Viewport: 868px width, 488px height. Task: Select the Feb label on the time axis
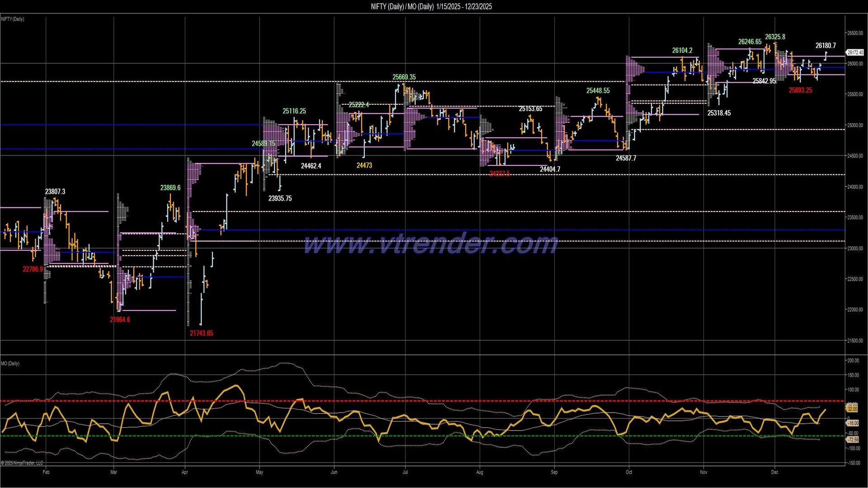pyautogui.click(x=46, y=472)
